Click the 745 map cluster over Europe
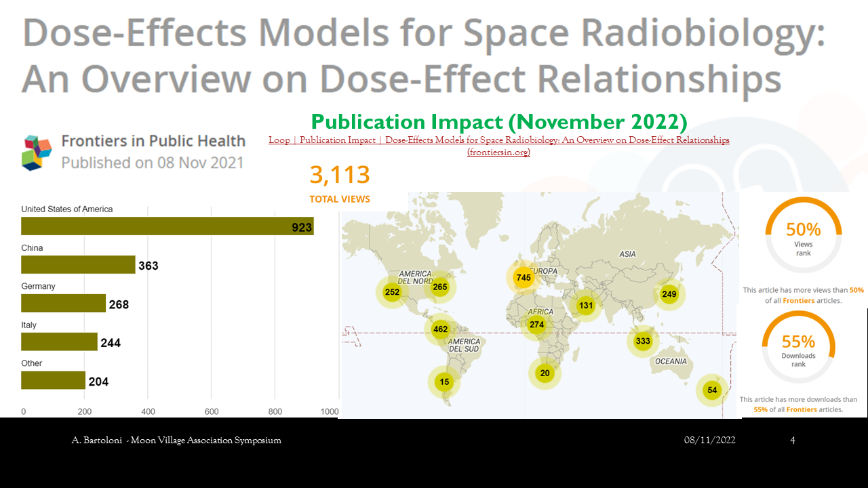Image resolution: width=868 pixels, height=488 pixels. click(523, 277)
